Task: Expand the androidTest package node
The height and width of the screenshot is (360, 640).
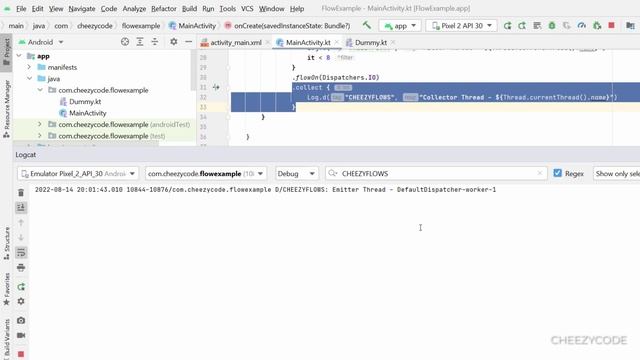Action: [40, 124]
